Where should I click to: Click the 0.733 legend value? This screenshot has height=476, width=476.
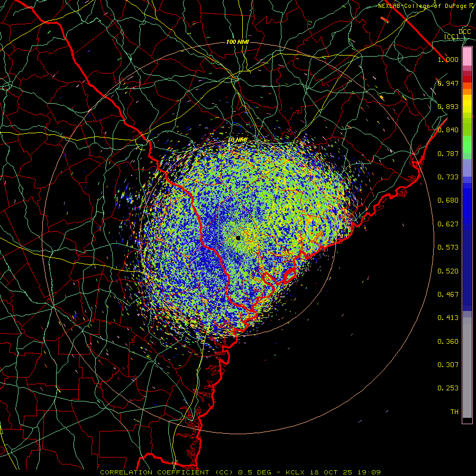click(448, 177)
